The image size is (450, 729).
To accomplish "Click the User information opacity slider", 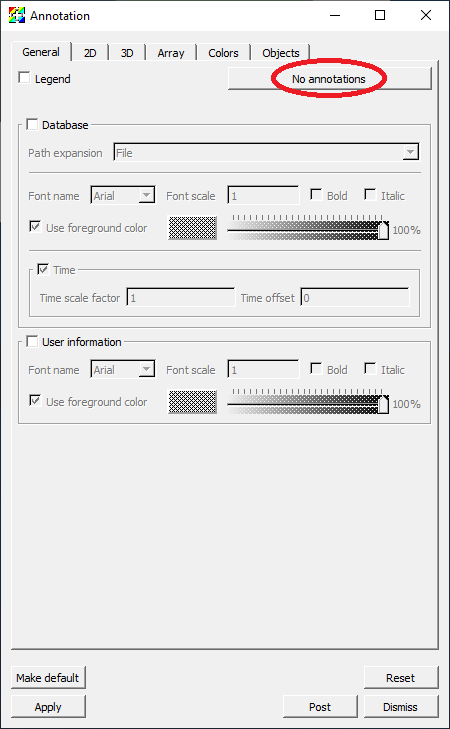I will pos(308,401).
